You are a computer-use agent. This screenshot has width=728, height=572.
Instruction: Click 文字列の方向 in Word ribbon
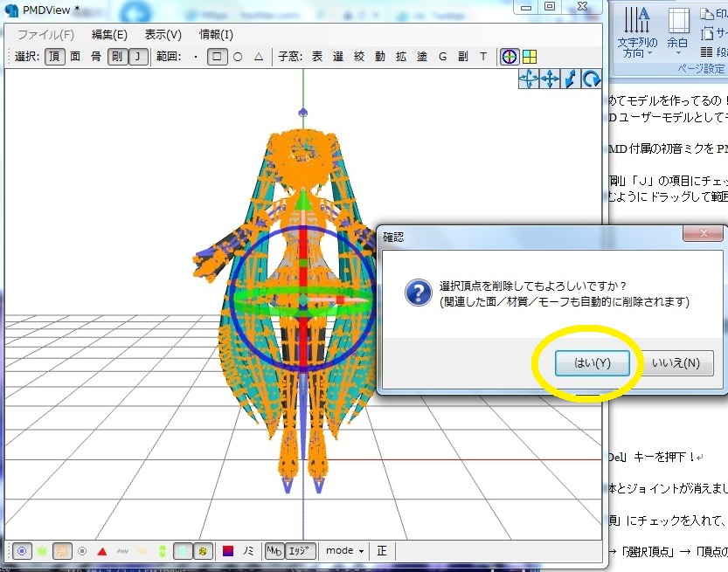pyautogui.click(x=637, y=32)
